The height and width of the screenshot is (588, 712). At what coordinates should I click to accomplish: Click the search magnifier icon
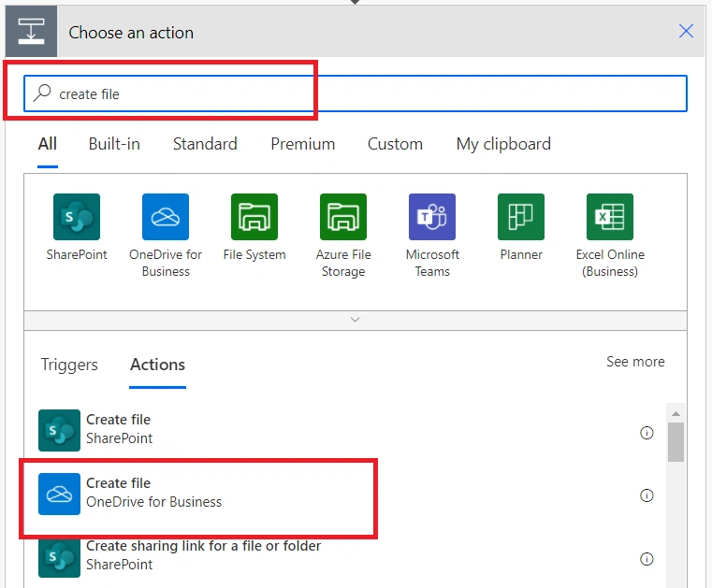(x=42, y=93)
